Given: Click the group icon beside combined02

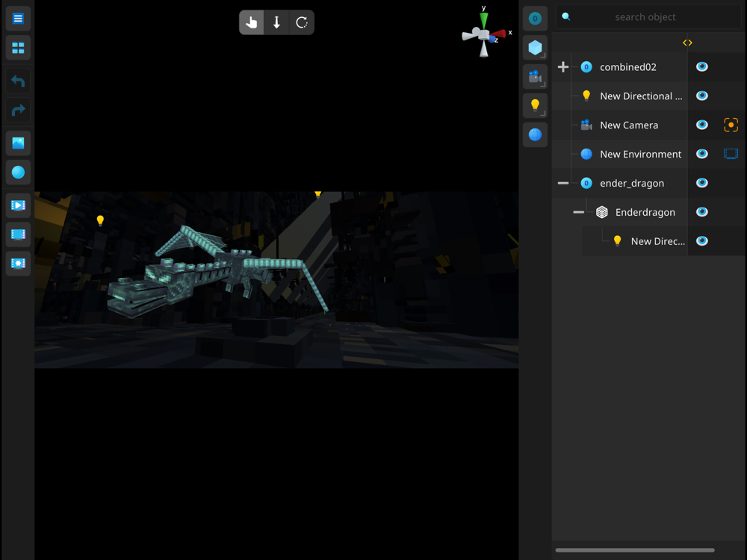Looking at the screenshot, I should pos(586,67).
